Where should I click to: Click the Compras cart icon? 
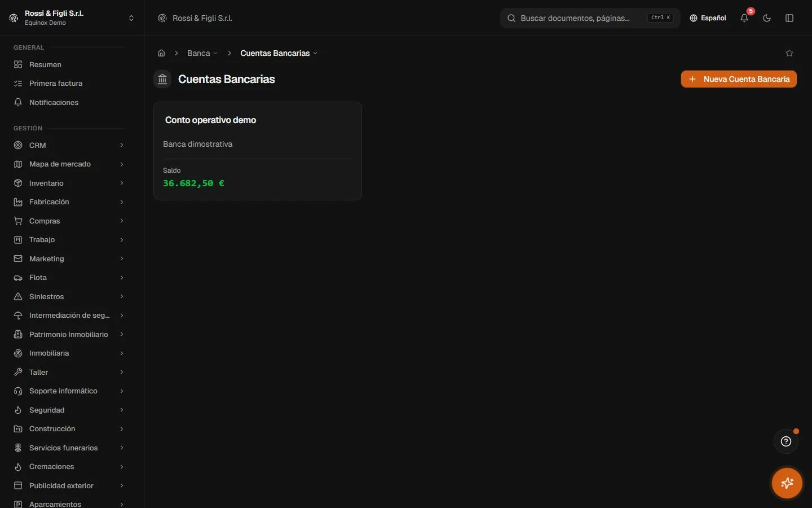pyautogui.click(x=18, y=221)
